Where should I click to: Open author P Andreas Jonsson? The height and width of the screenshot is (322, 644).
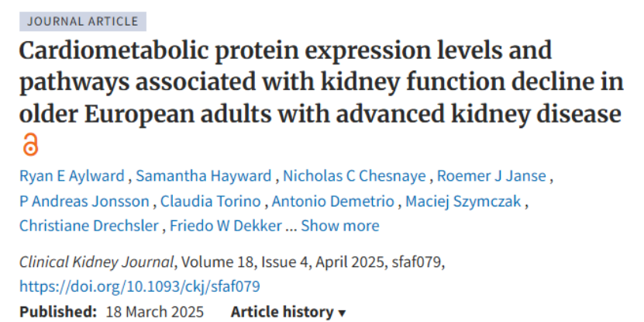[84, 202]
